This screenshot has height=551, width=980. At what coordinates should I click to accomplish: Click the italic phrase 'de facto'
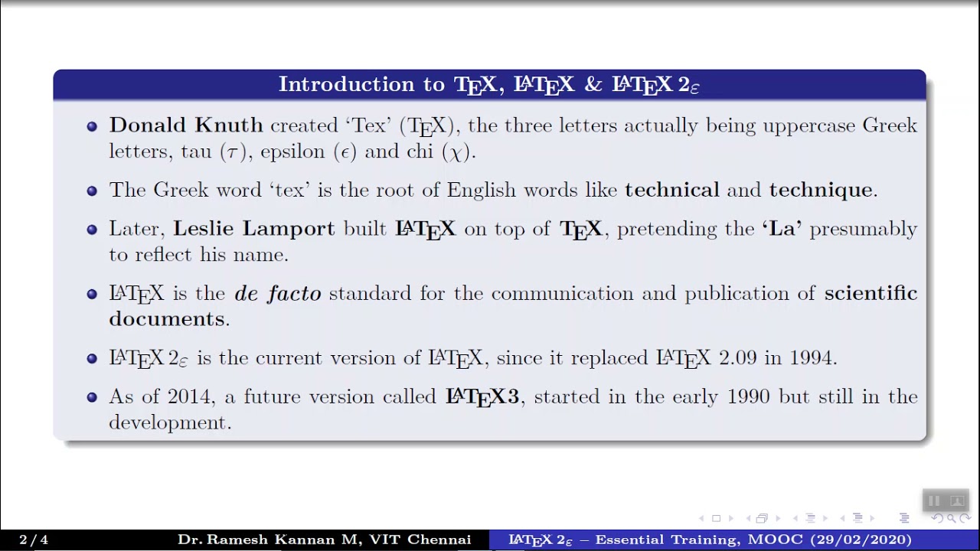[x=277, y=293]
